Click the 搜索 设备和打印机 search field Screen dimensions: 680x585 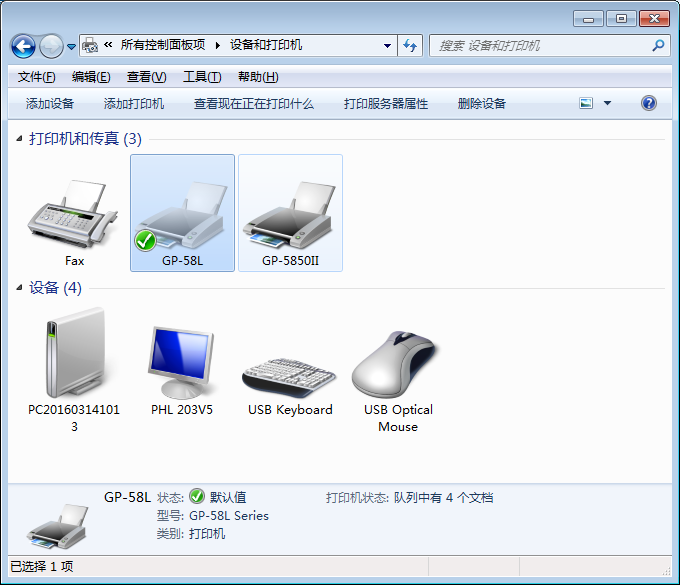[x=540, y=46]
